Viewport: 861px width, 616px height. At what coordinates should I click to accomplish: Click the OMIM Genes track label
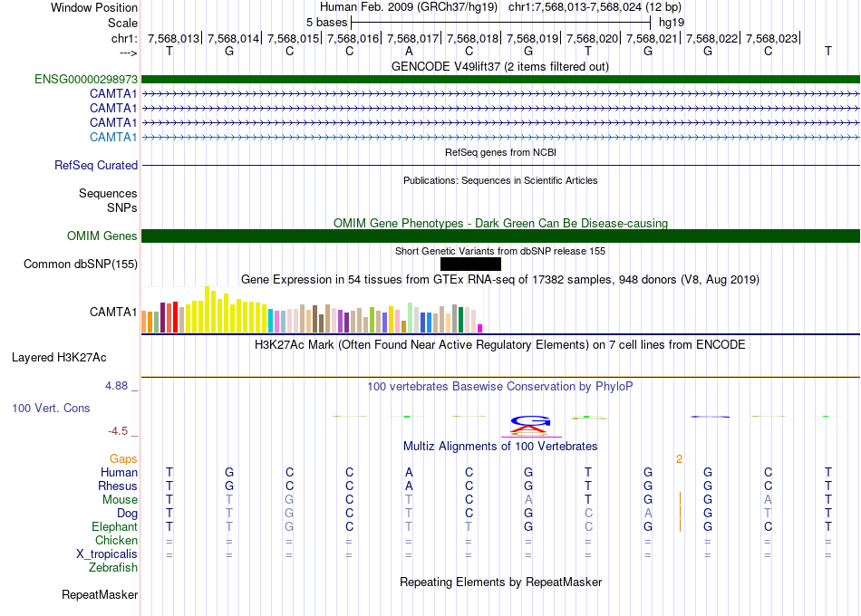point(102,236)
